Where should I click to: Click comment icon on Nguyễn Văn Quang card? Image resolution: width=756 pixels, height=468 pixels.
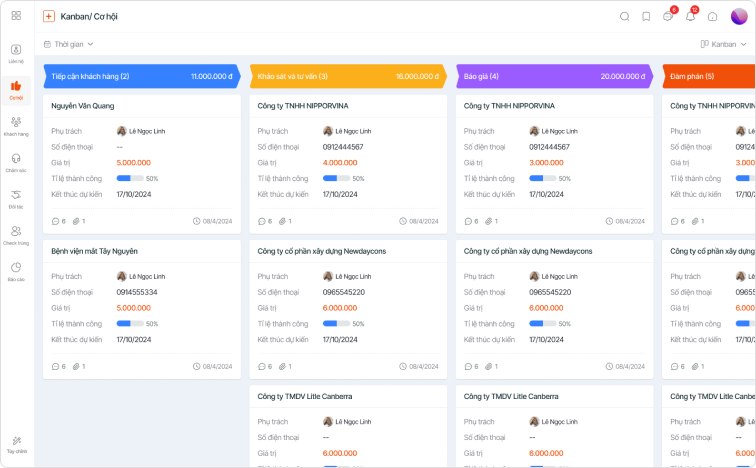click(55, 221)
